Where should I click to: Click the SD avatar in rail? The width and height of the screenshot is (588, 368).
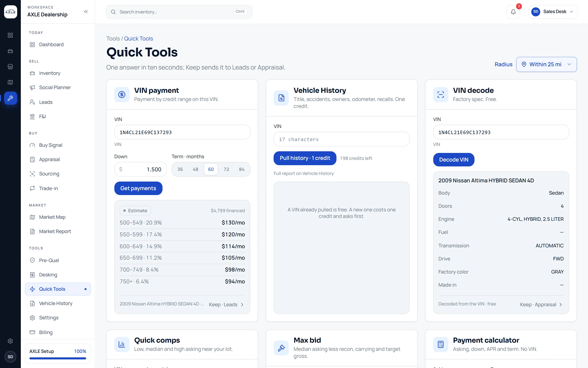(x=10, y=357)
